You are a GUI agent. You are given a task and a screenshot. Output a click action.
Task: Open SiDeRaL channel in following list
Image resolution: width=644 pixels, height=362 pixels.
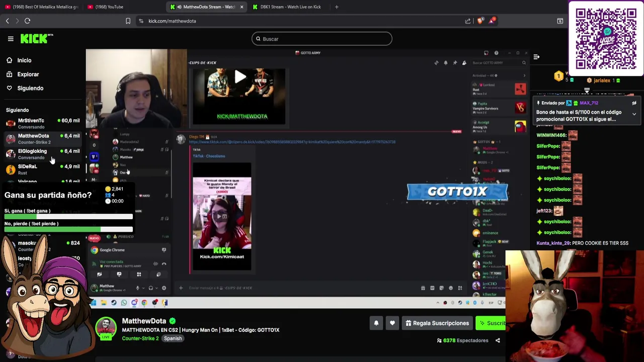[x=43, y=169]
